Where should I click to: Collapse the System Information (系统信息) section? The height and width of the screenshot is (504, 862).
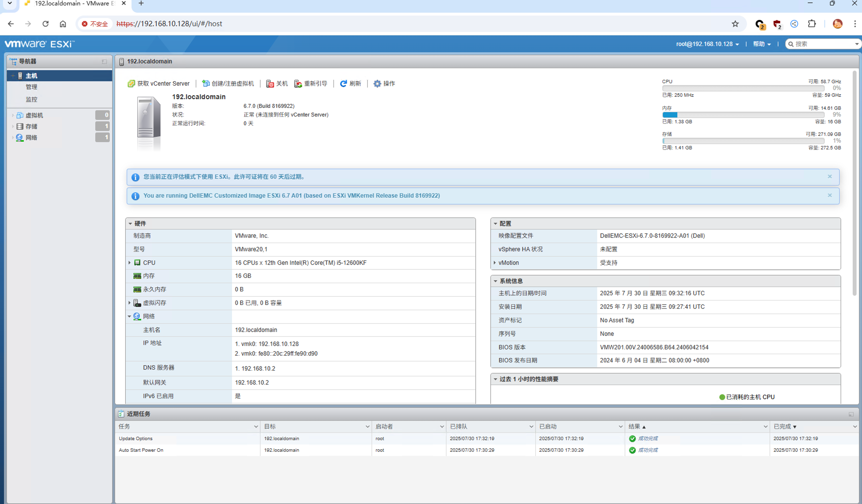coord(495,281)
